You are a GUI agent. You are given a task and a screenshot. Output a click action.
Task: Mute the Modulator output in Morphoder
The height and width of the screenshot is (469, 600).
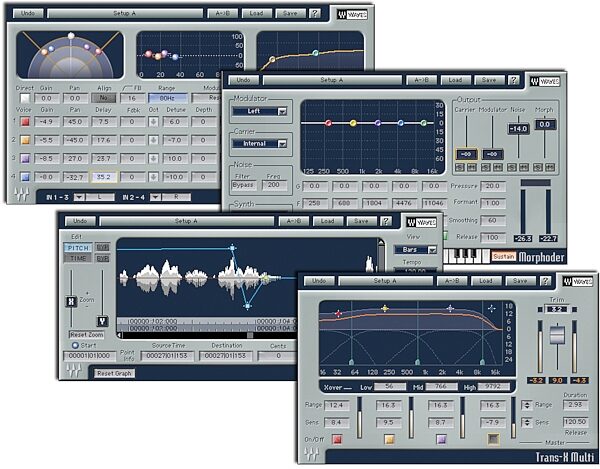click(497, 167)
